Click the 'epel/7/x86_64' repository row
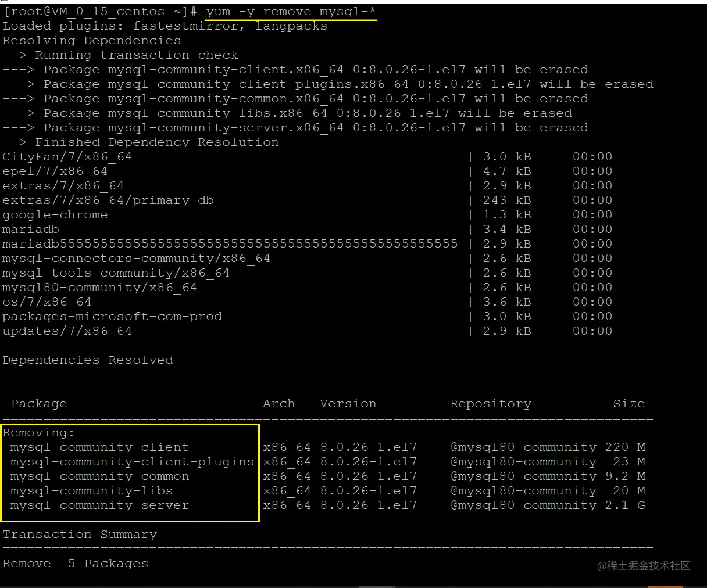Image resolution: width=707 pixels, height=588 pixels. (x=308, y=171)
